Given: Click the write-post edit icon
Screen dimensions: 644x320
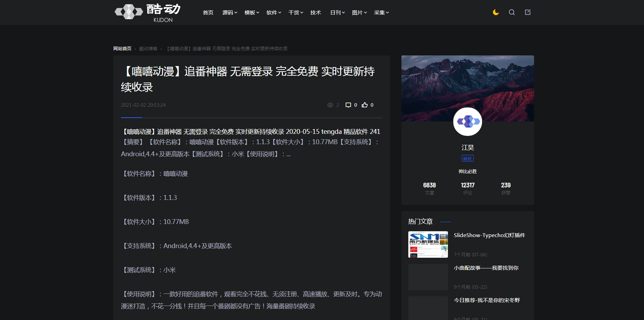Looking at the screenshot, I should tap(528, 12).
